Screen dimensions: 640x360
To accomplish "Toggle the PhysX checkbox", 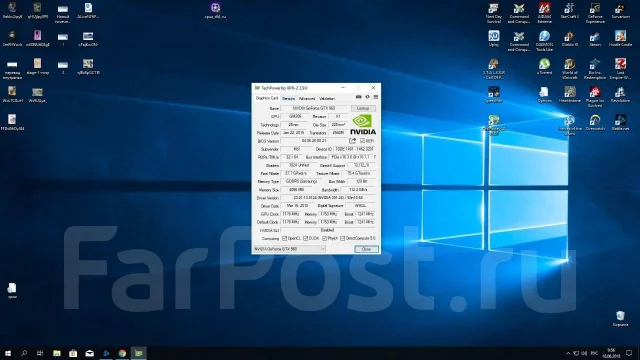I will (x=324, y=238).
